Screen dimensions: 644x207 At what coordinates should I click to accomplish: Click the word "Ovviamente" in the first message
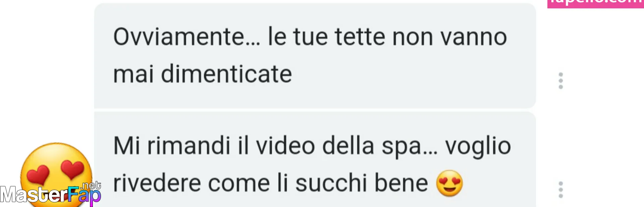click(x=179, y=37)
